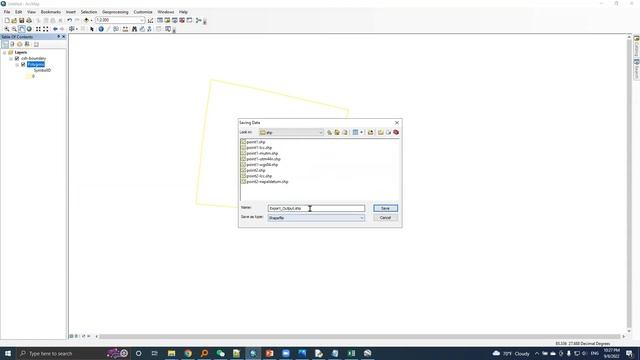This screenshot has width=640, height=360.
Task: Click the Find binoculars icon
Action: [x=134, y=29]
